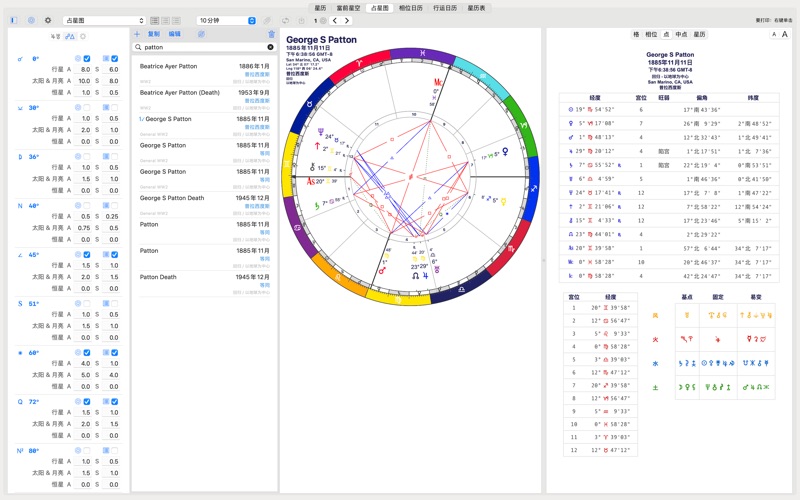Click the larger font size A icon
Screen dimensions: 800x500
pos(787,34)
